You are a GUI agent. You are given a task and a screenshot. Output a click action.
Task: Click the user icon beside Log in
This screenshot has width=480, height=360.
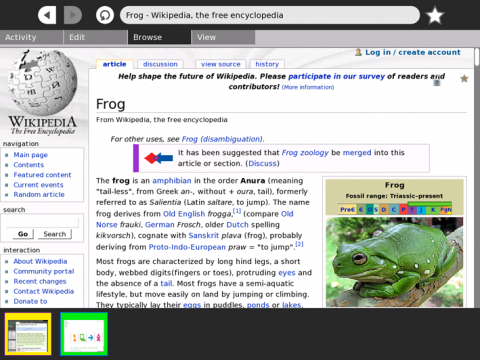[x=358, y=52]
